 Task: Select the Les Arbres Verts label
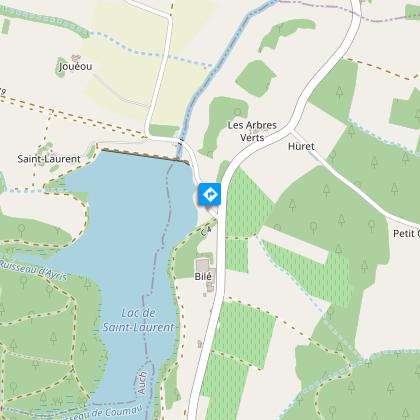pyautogui.click(x=252, y=131)
